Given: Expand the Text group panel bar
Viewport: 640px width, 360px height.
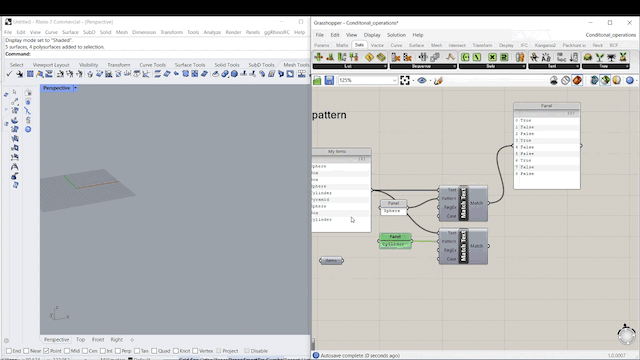Looking at the screenshot, I should coord(554,66).
